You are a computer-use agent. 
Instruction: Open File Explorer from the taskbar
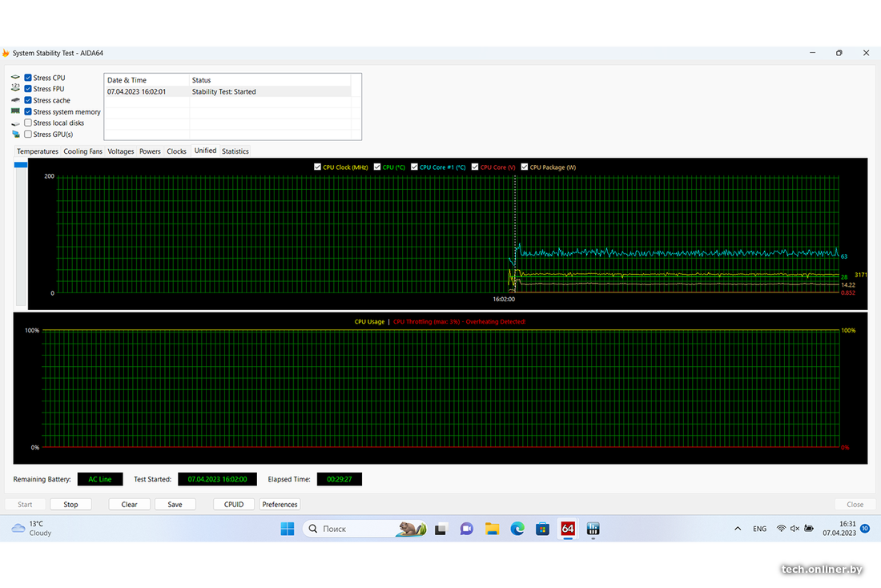(492, 529)
